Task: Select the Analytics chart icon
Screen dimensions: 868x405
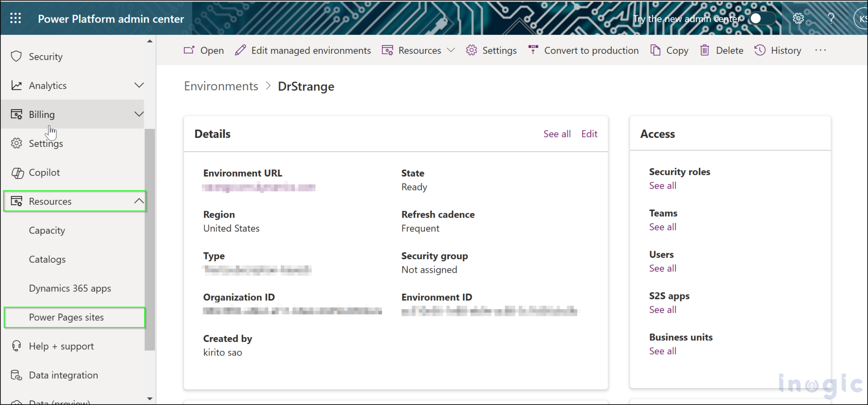Action: click(x=16, y=85)
